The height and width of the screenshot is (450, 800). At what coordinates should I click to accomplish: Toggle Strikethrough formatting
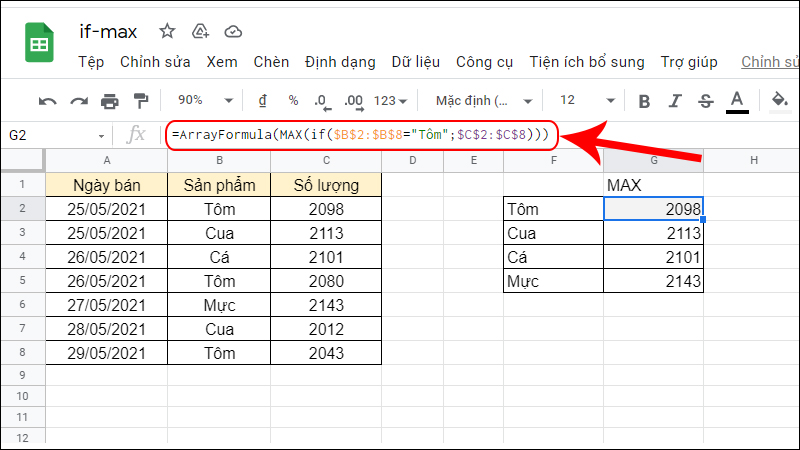705,100
